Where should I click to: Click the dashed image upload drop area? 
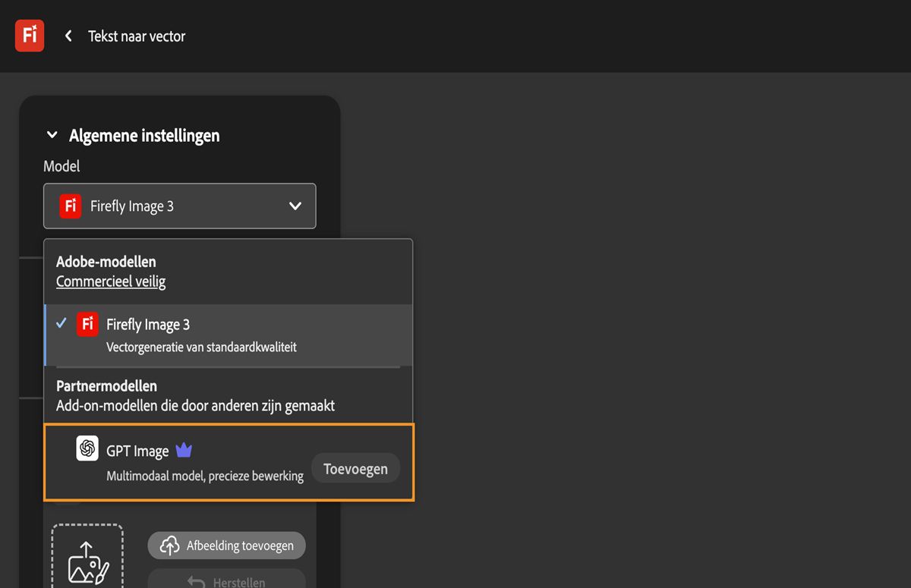point(87,556)
